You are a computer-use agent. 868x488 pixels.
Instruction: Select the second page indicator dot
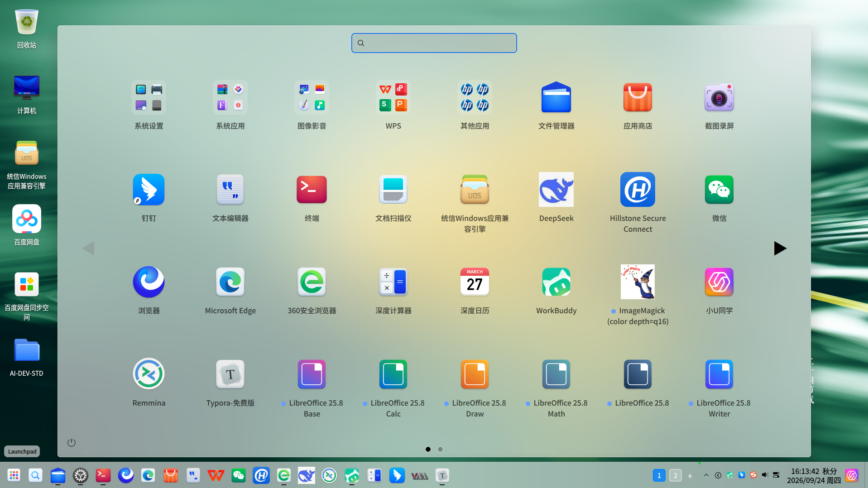click(x=440, y=449)
